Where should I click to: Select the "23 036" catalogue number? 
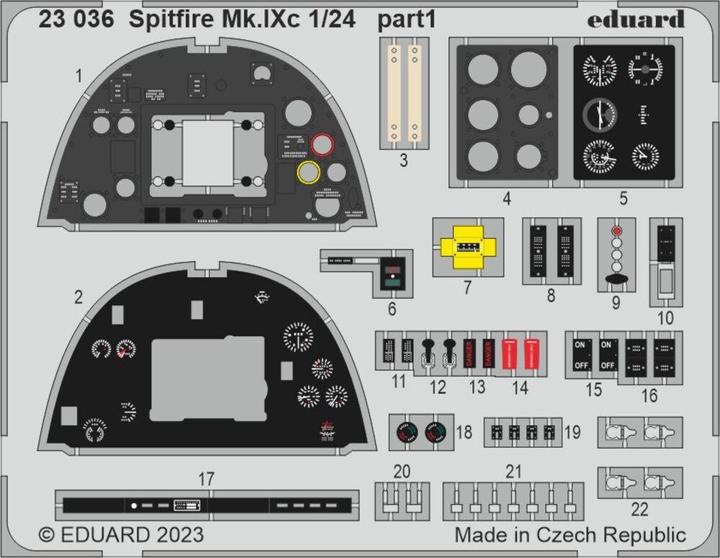coord(76,20)
